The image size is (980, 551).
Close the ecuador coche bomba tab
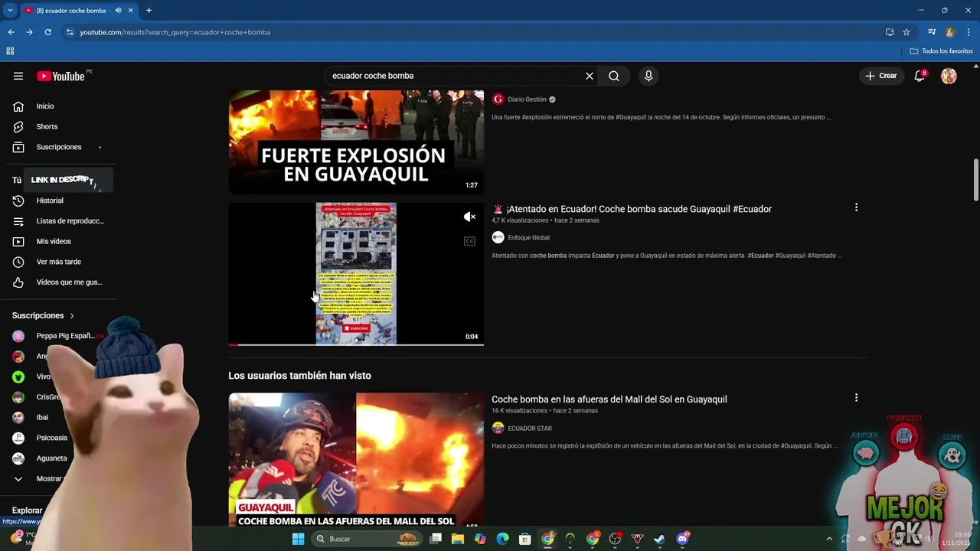click(x=130, y=11)
